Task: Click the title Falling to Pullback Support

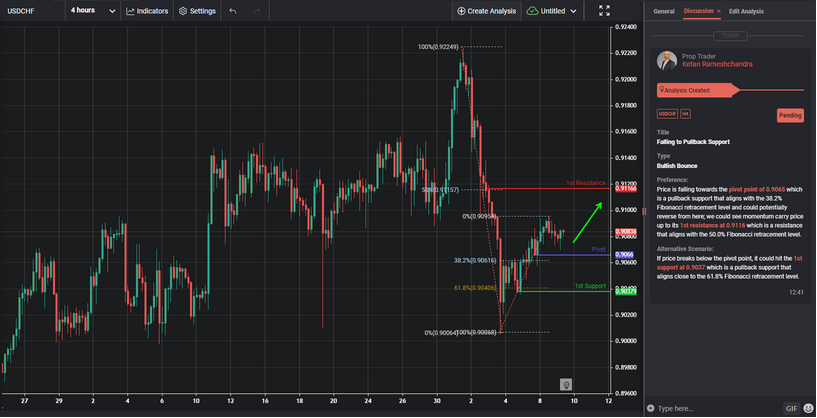Action: tap(693, 142)
